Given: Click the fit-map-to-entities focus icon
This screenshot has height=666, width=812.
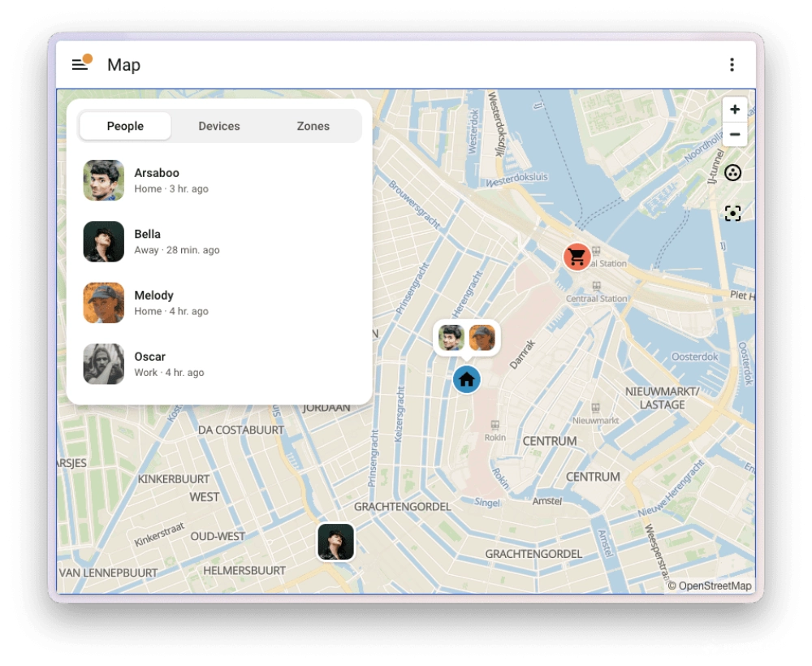Looking at the screenshot, I should (732, 213).
